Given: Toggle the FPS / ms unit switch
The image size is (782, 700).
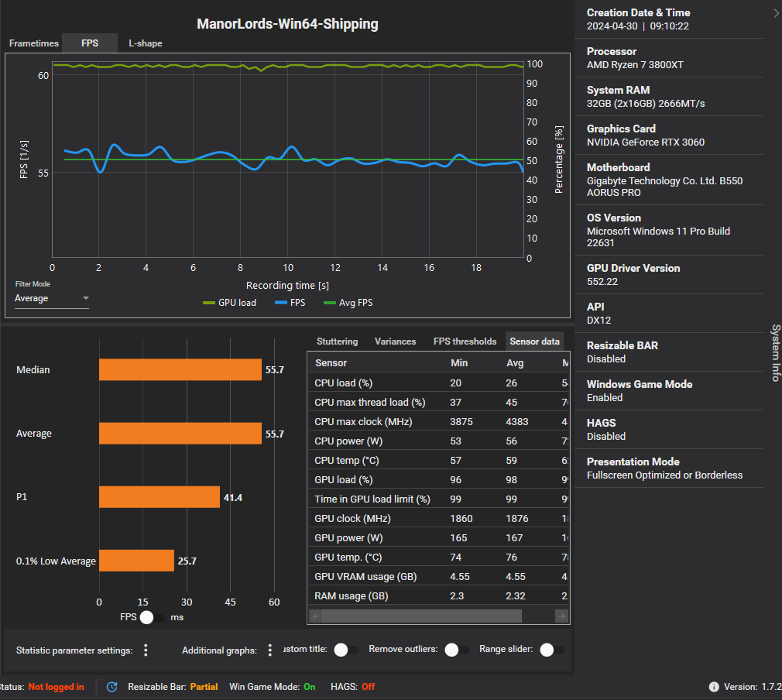Looking at the screenshot, I should point(151,618).
